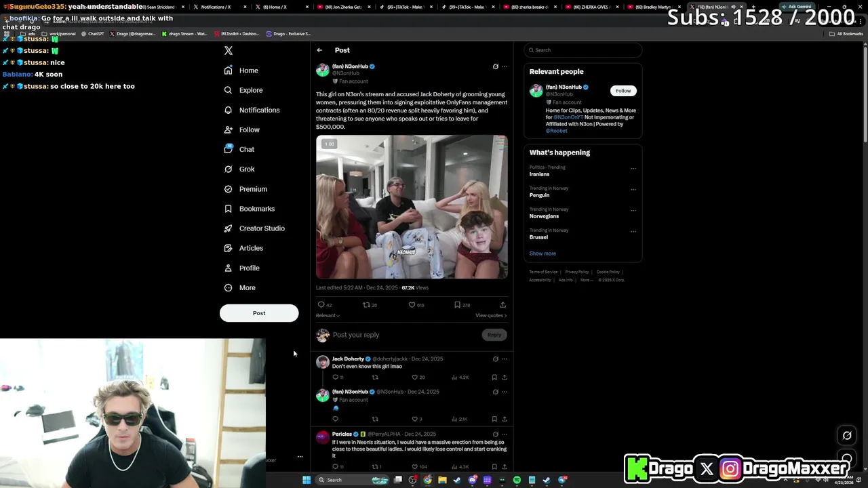
Task: Open the Relevant sort dropdown
Action: [328, 315]
